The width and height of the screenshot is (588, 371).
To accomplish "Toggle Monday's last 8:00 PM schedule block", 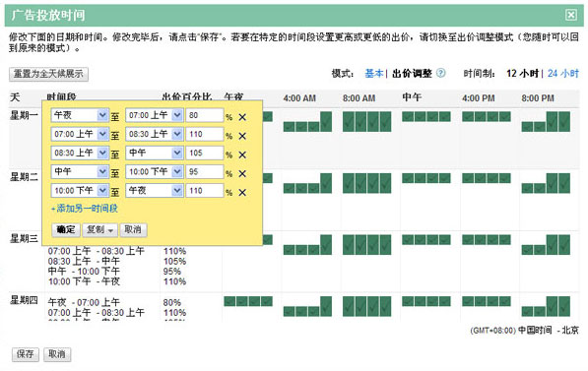I will (x=564, y=121).
